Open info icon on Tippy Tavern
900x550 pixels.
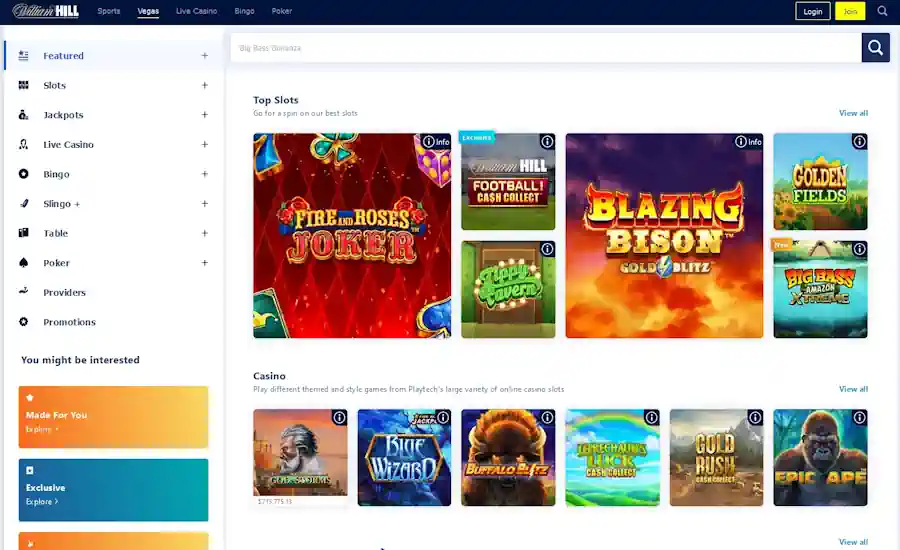(547, 249)
